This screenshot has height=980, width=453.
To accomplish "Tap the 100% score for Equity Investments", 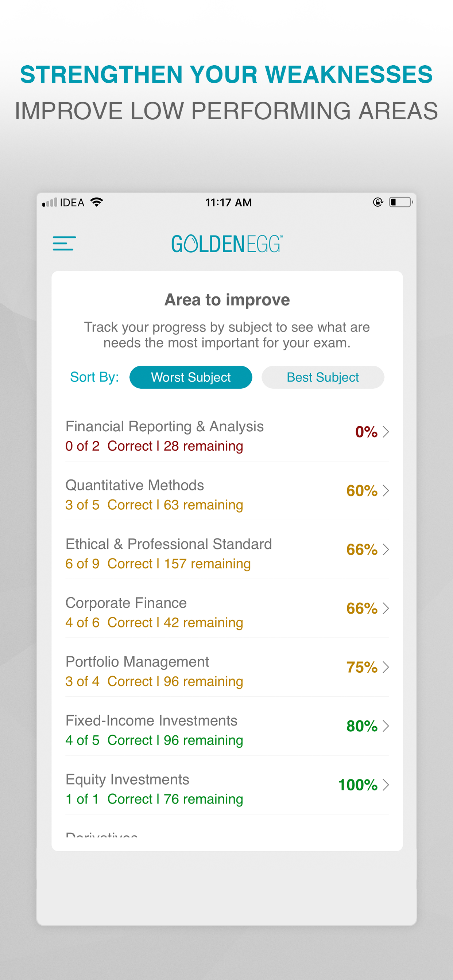I will (358, 785).
